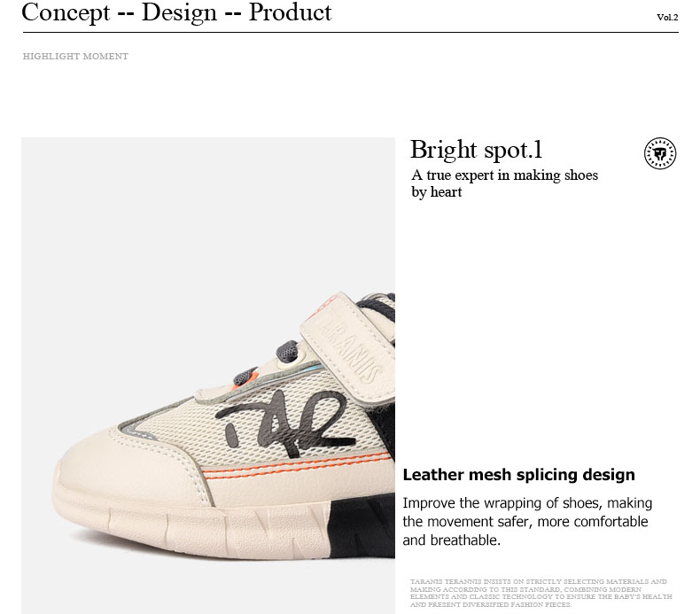This screenshot has width=700, height=614.
Task: Click the 'Improve the wrapping of shoes' description
Action: click(527, 522)
